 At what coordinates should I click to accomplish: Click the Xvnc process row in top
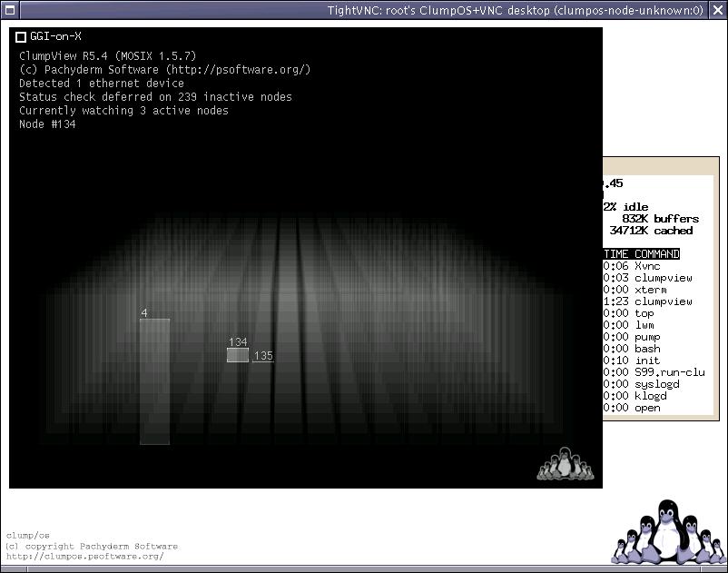[x=632, y=266]
